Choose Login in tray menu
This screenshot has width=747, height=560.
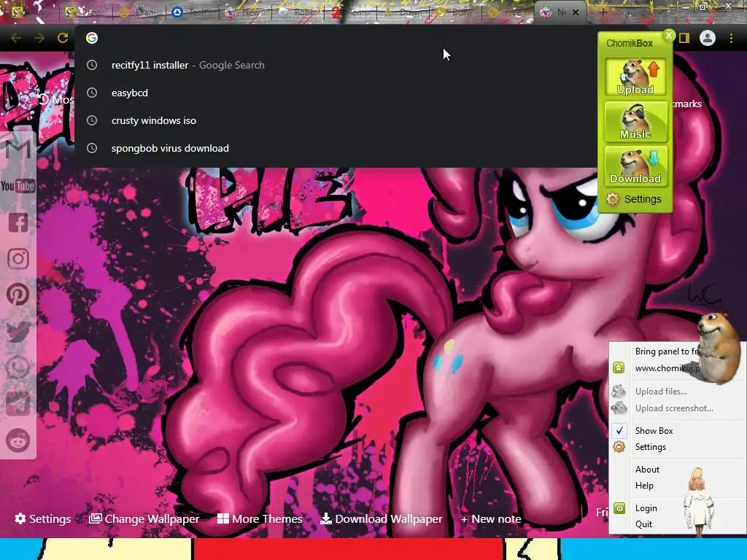tap(676, 508)
